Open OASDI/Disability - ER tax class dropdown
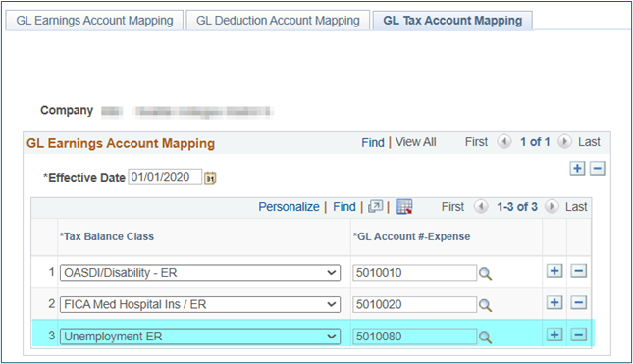Screen dimensions: 633x364 click(x=200, y=273)
